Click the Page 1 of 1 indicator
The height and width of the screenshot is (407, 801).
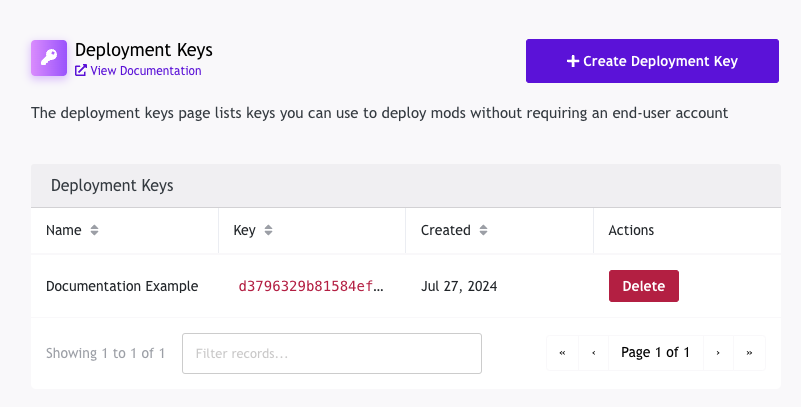655,353
